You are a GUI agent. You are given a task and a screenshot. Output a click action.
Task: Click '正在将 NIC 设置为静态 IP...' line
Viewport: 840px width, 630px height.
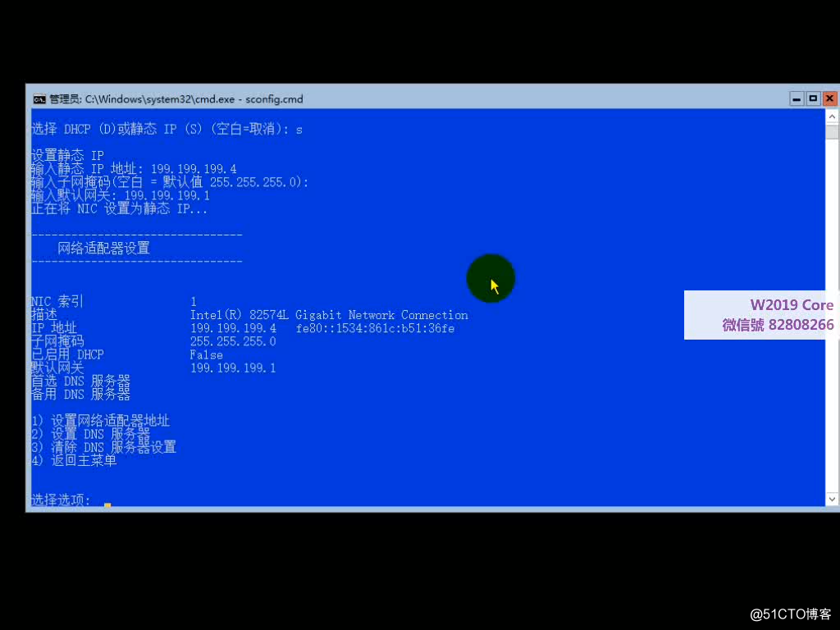point(119,208)
